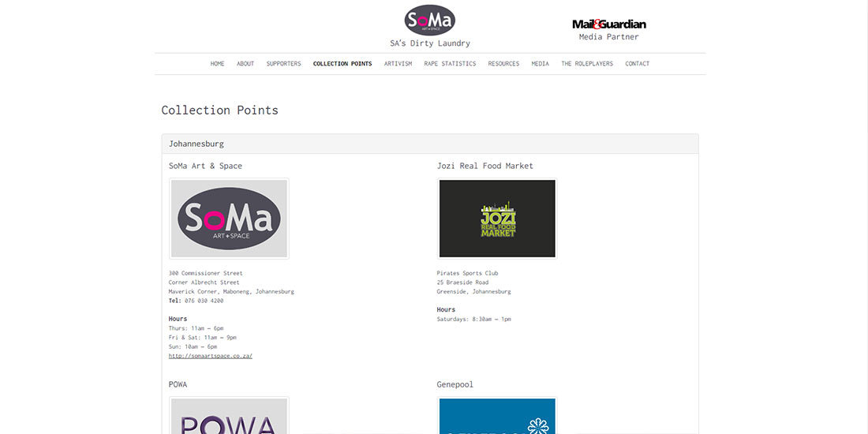This screenshot has width=868, height=434.
Task: Go to Resources in the nav bar
Action: (x=503, y=64)
